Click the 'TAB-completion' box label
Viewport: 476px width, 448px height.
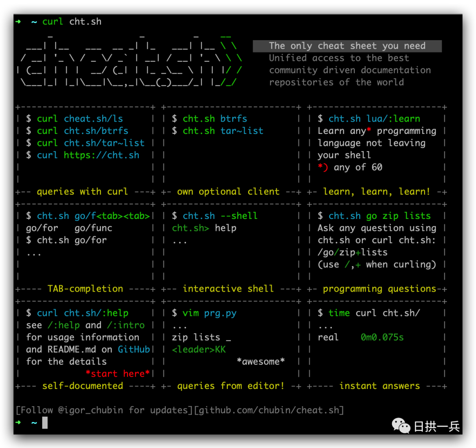coord(86,289)
